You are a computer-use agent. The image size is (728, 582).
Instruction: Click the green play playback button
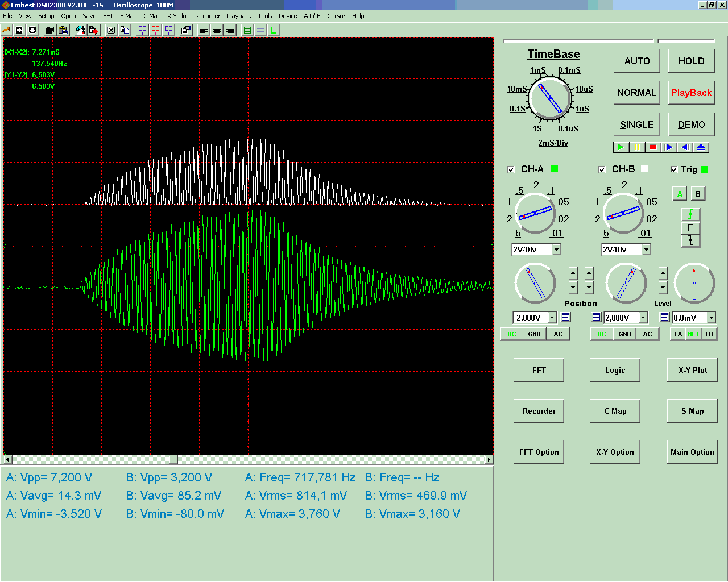621,147
